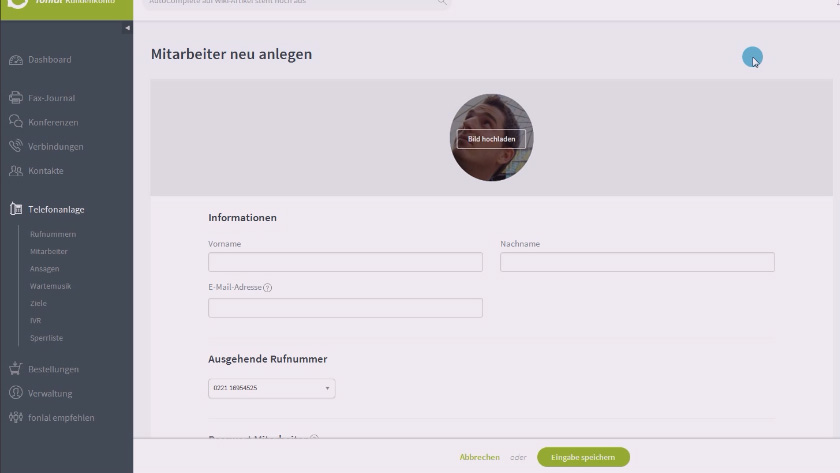The width and height of the screenshot is (840, 473).
Task: Click the Konferenzen chat bubbles icon
Action: (16, 122)
